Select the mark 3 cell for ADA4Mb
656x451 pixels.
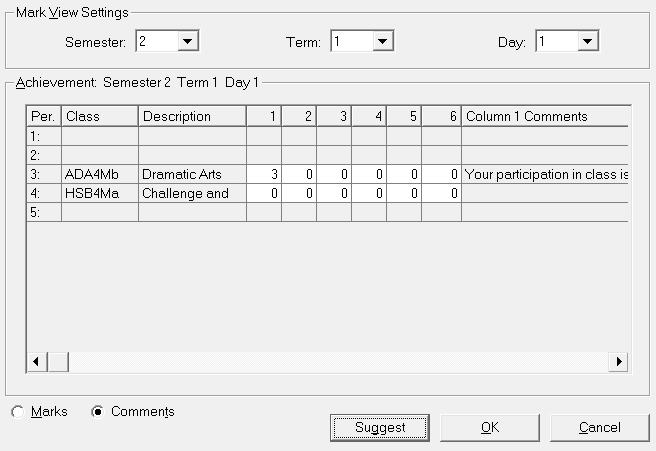[264, 174]
